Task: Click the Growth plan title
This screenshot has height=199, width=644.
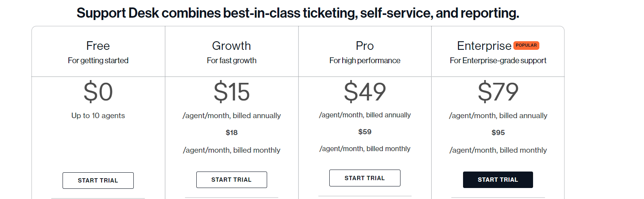Action: click(x=231, y=46)
